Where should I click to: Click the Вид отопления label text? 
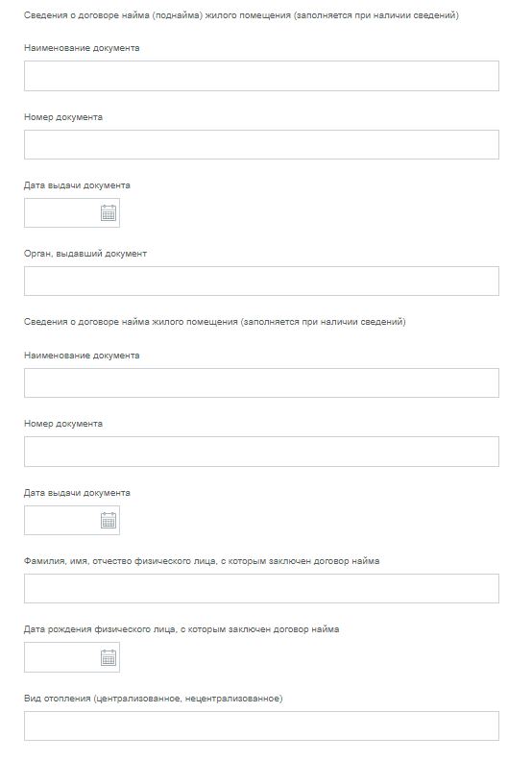pyautogui.click(x=154, y=699)
